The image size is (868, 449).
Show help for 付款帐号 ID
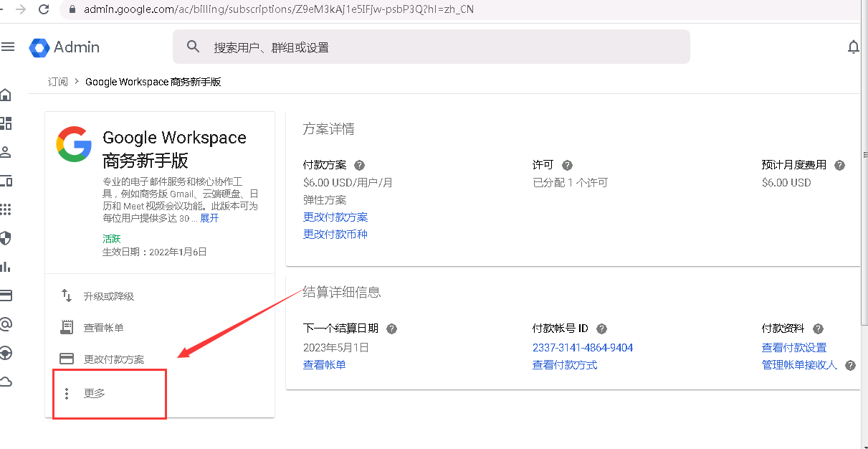tap(602, 329)
